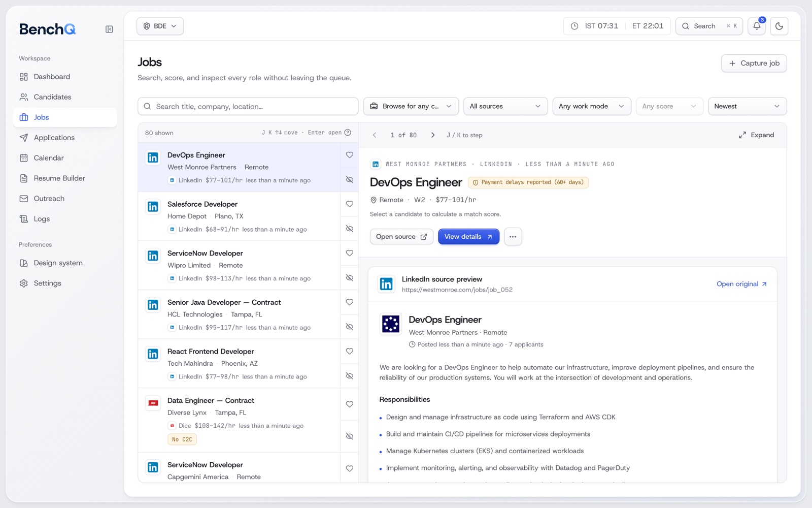Open the Any score dropdown
The height and width of the screenshot is (508, 812).
click(669, 106)
